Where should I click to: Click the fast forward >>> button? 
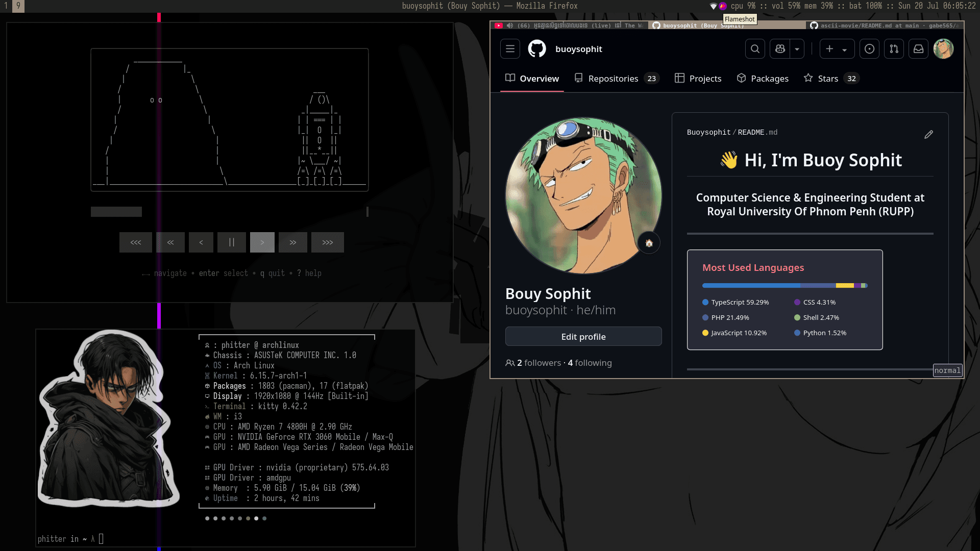tap(327, 242)
